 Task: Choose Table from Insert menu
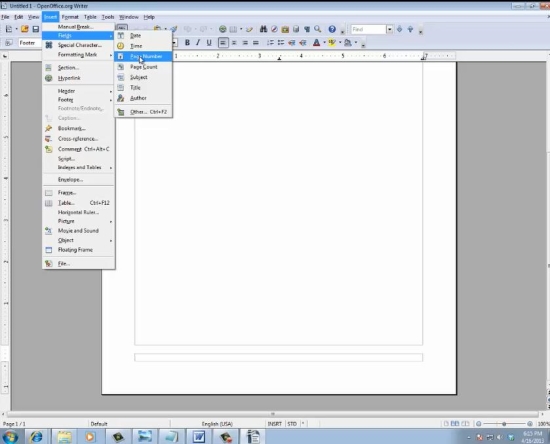click(x=78, y=203)
